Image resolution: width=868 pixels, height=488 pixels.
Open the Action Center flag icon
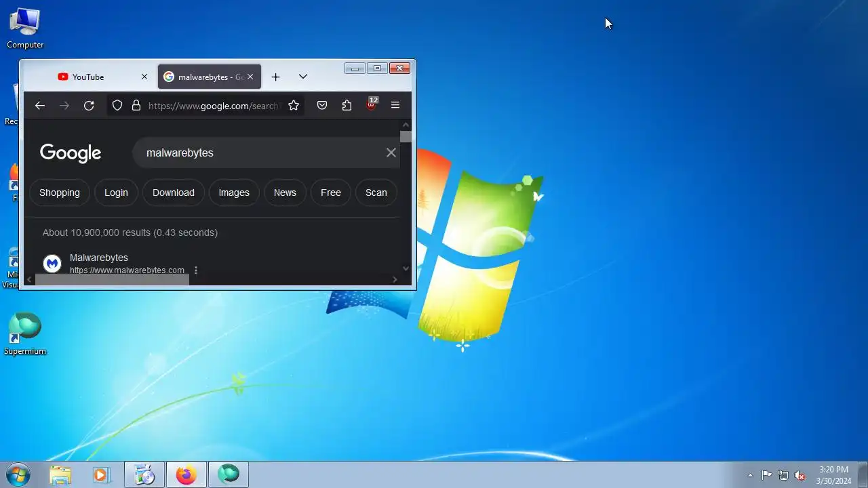pyautogui.click(x=766, y=475)
